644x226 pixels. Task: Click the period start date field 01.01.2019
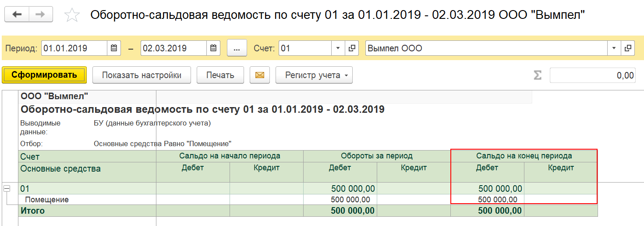pos(74,48)
